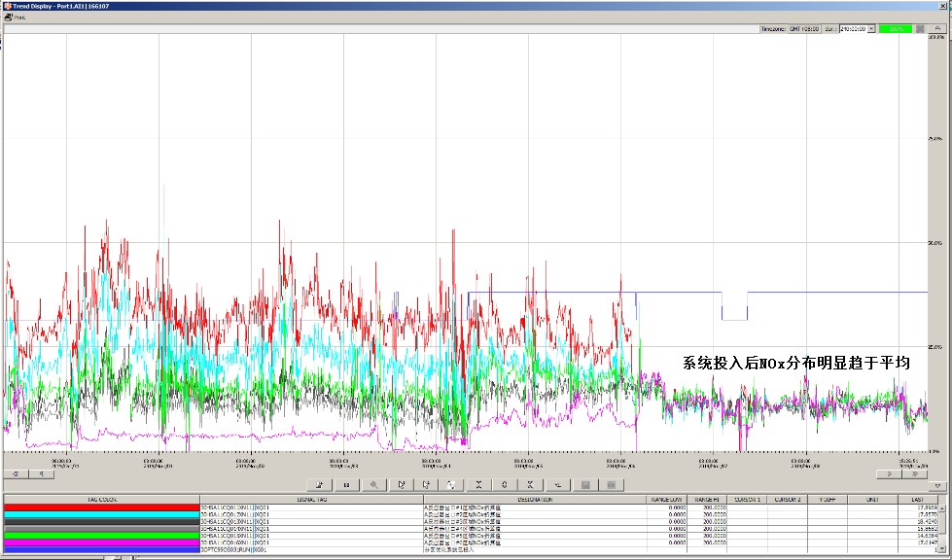Click the pause trend button

[345, 484]
